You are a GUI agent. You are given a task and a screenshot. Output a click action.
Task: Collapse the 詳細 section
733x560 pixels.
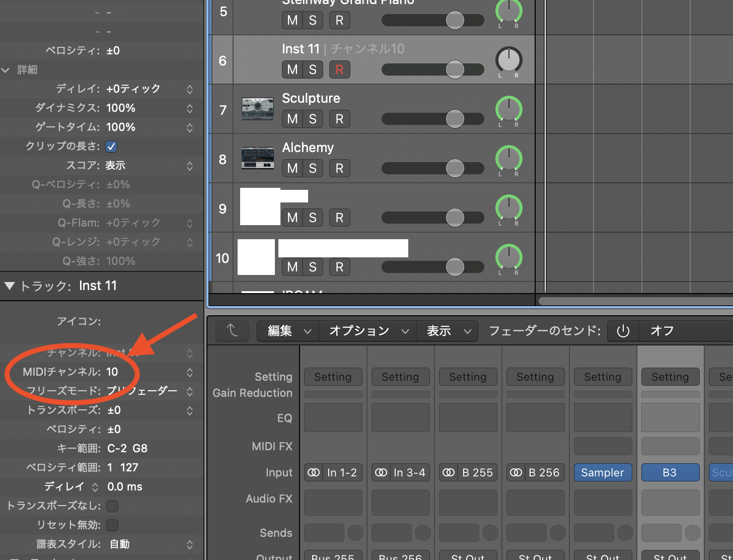pos(6,70)
